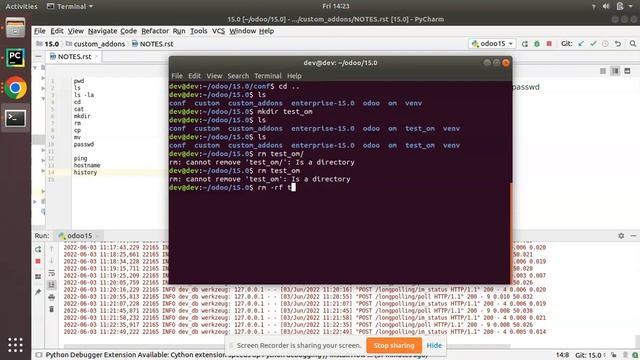Open PyCharm Tools menu
The width and height of the screenshot is (640, 360).
coord(198,31)
